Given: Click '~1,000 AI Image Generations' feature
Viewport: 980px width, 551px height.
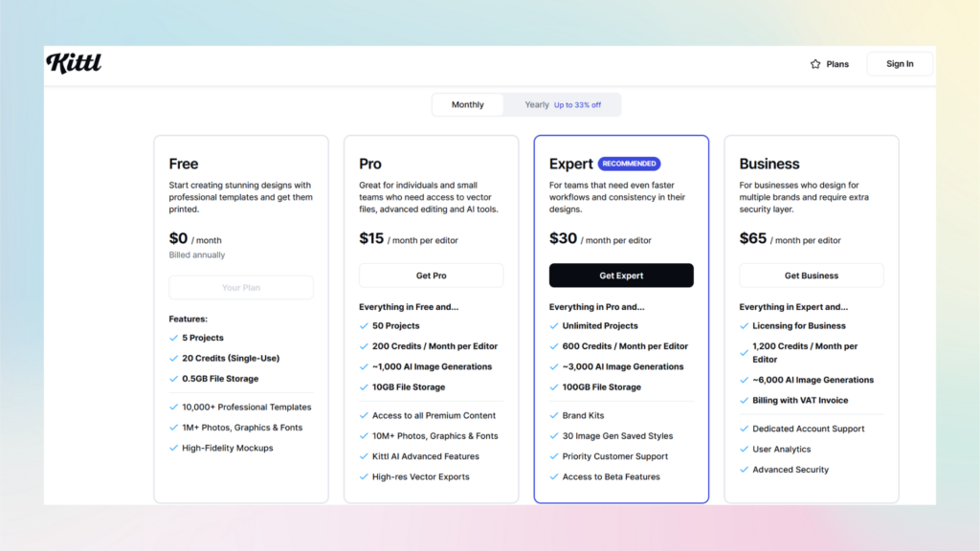Looking at the screenshot, I should (x=432, y=366).
